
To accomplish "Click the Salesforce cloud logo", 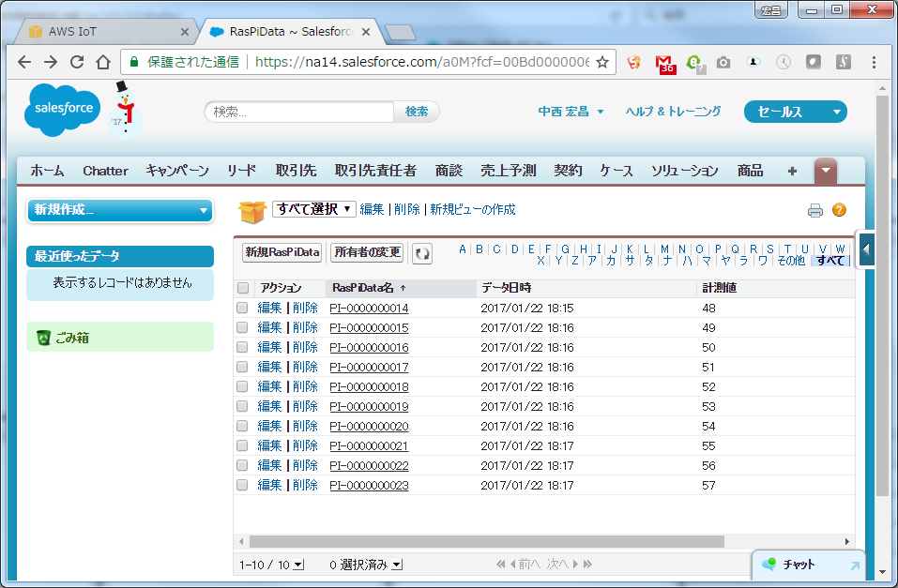I will (x=65, y=109).
